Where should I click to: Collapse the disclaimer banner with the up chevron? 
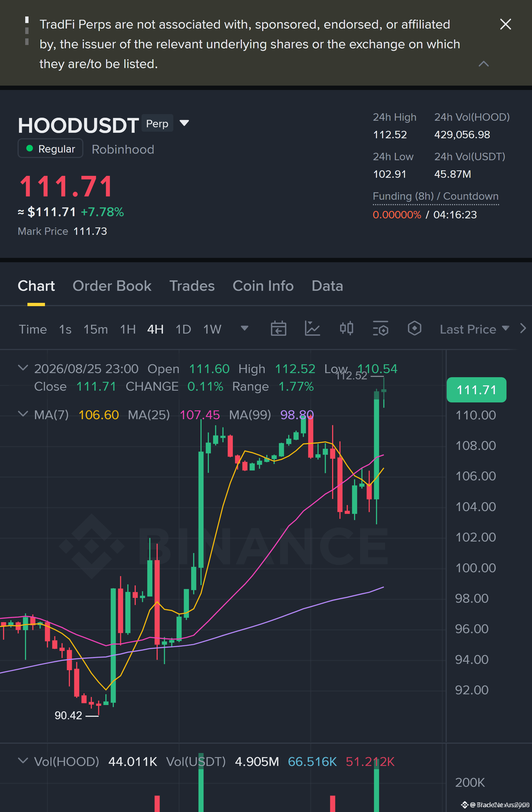[483, 64]
